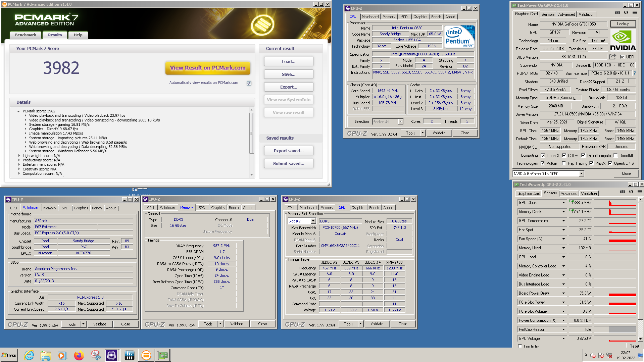Click View Result on PCMark.com button
644x362 pixels.
(208, 68)
